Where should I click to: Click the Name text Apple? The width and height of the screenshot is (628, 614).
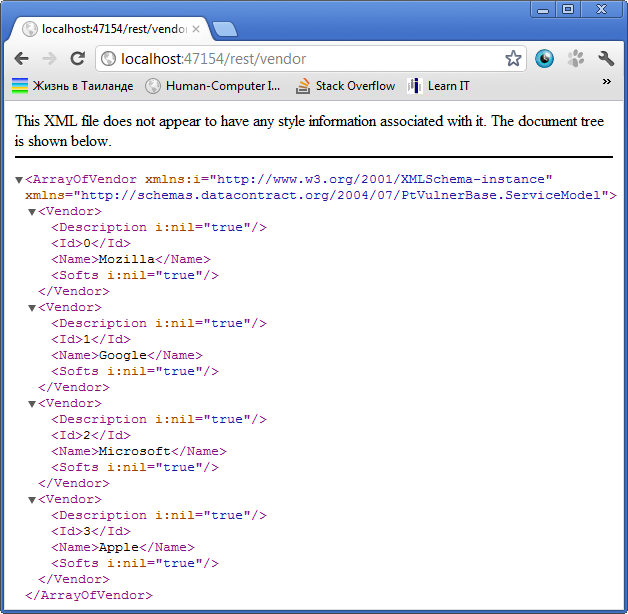click(x=119, y=548)
